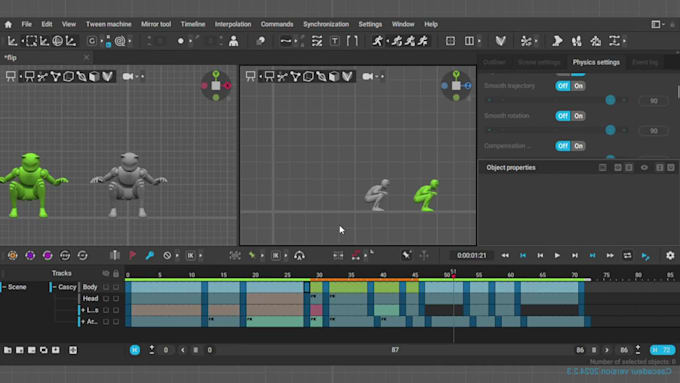Open the File menu
This screenshot has width=680, height=383.
coord(26,24)
